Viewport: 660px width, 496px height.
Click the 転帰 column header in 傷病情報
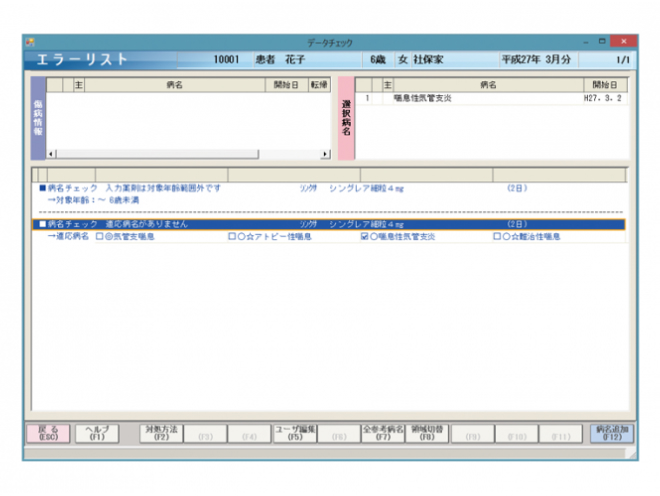click(x=319, y=85)
